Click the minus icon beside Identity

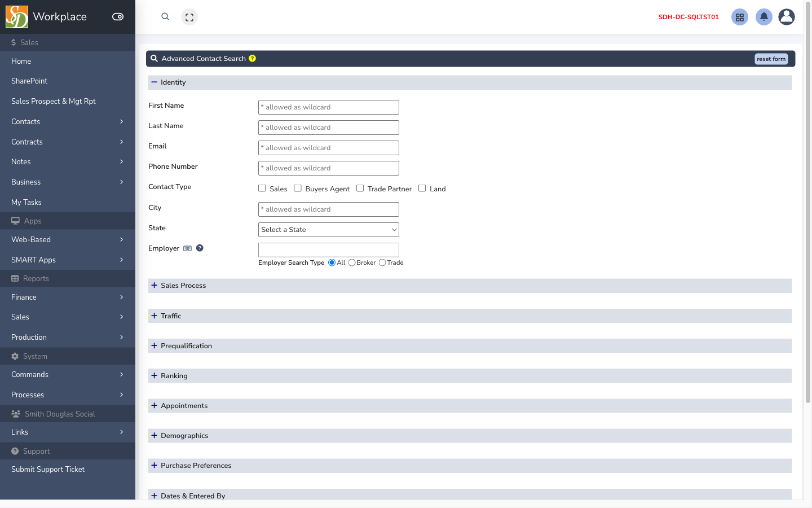click(x=154, y=82)
